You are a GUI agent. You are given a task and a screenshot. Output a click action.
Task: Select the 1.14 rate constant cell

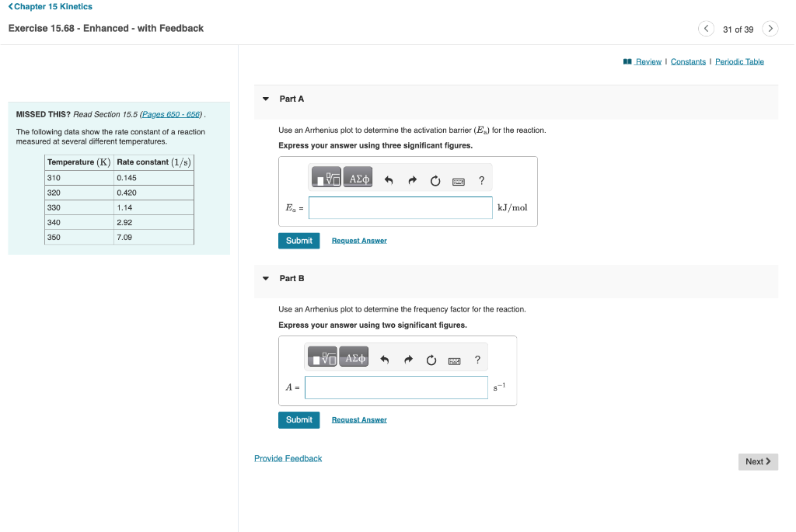click(x=154, y=208)
